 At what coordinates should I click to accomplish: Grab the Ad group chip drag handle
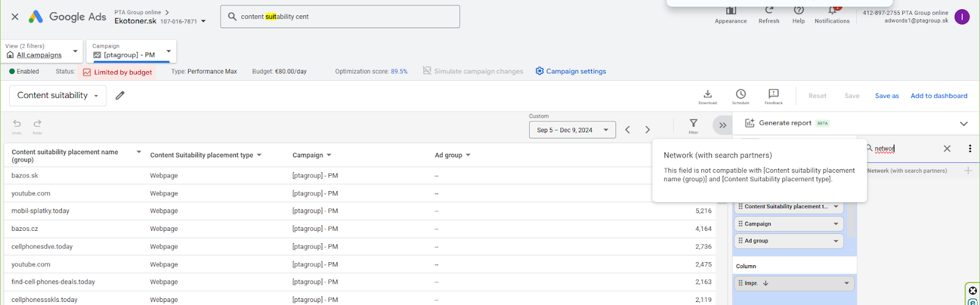pyautogui.click(x=741, y=241)
